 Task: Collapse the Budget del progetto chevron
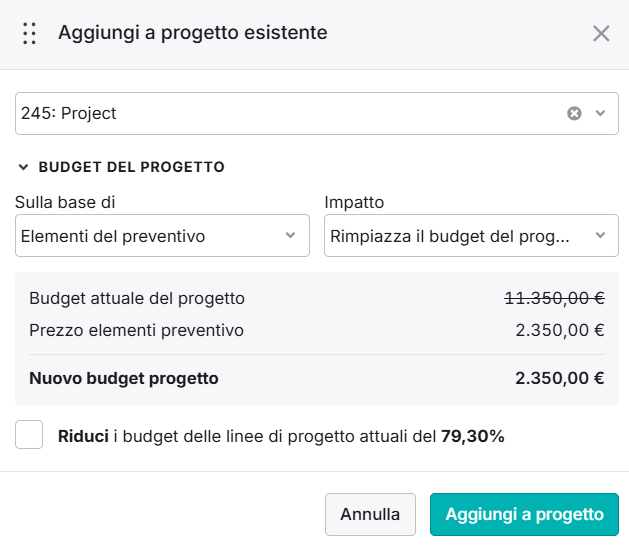(x=23, y=167)
